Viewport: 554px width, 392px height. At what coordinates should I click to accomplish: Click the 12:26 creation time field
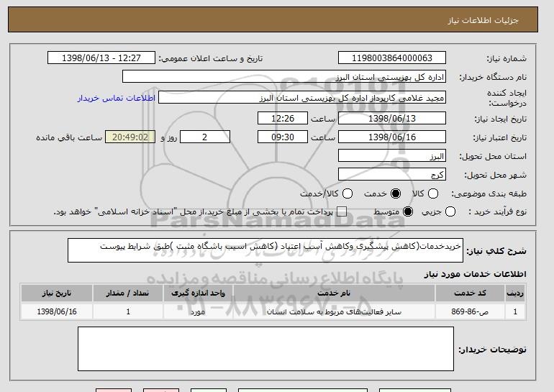(283, 118)
